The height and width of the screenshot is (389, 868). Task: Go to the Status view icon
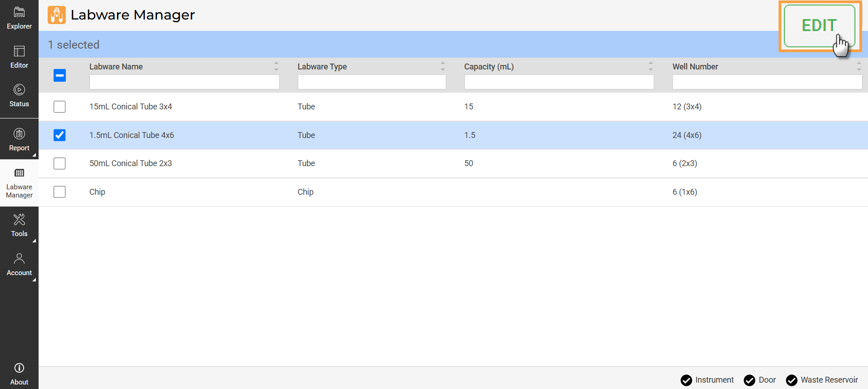pos(19,90)
